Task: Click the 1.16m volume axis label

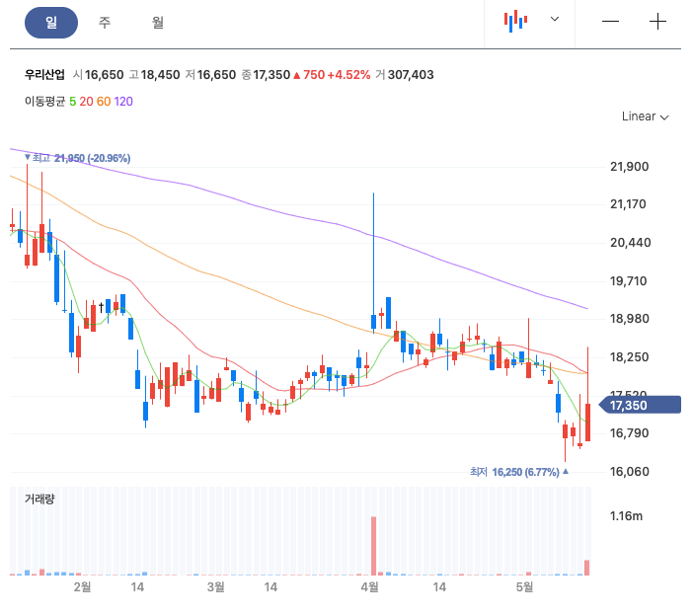Action: coord(626,516)
